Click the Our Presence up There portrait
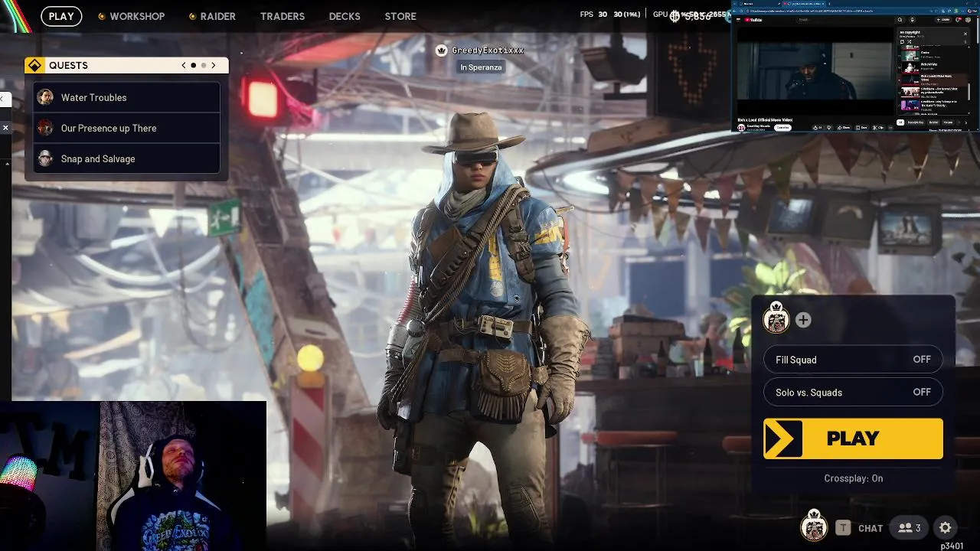Viewport: 980px width, 551px height. [x=45, y=128]
